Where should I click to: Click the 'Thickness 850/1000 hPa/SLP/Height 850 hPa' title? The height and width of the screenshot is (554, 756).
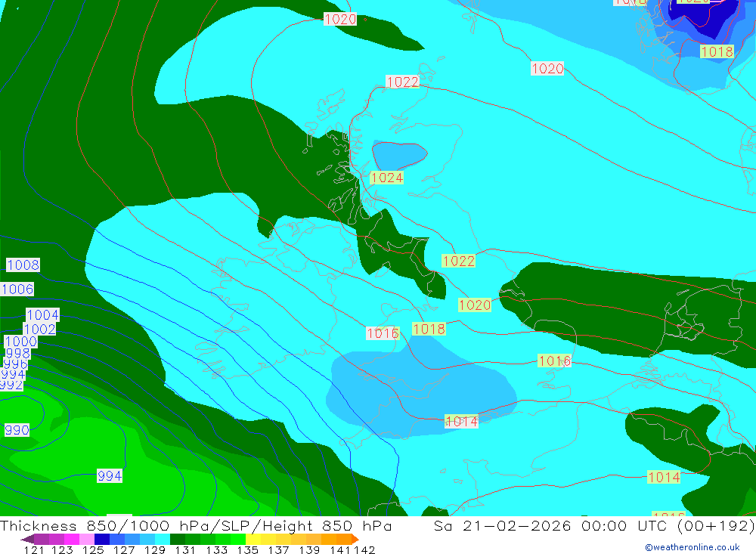pos(196,525)
